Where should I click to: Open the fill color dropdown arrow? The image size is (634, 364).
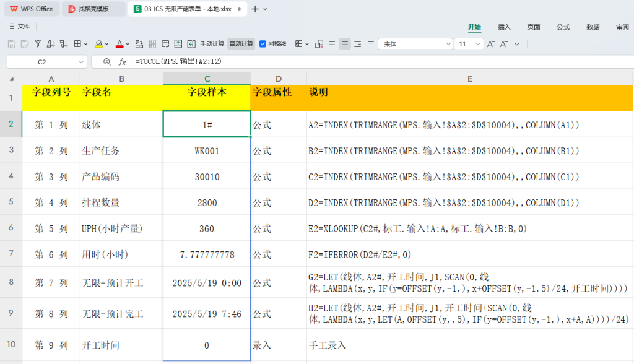point(106,44)
